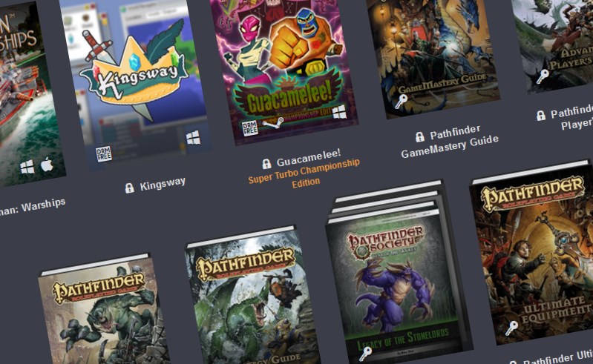Click the lock icon beside Pathfinder GameMastery Guide
The height and width of the screenshot is (364, 593).
419,136
